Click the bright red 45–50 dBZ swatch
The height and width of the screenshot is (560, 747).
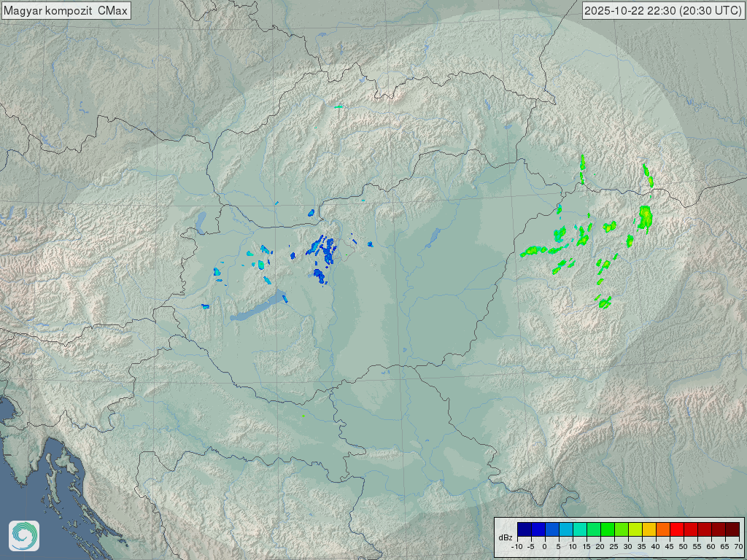click(677, 529)
